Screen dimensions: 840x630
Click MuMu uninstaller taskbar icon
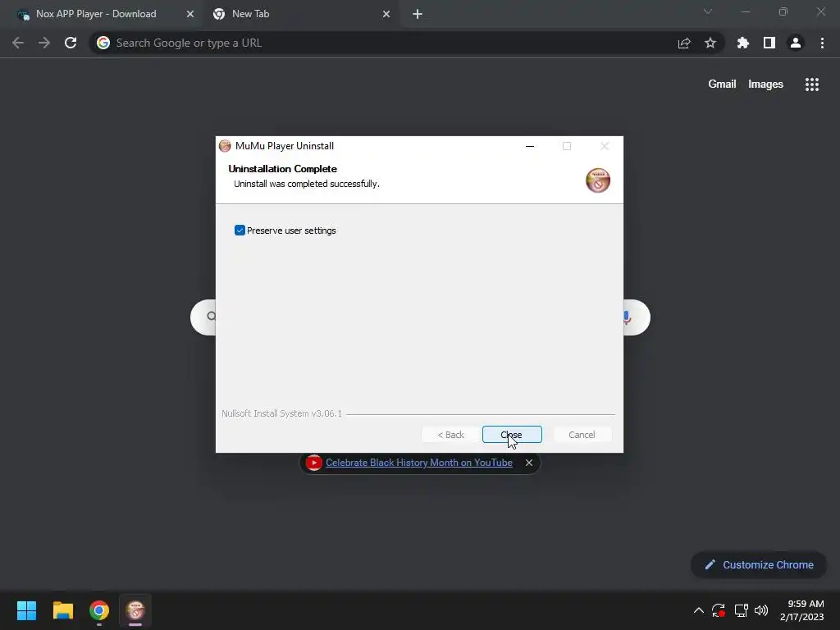click(x=135, y=610)
